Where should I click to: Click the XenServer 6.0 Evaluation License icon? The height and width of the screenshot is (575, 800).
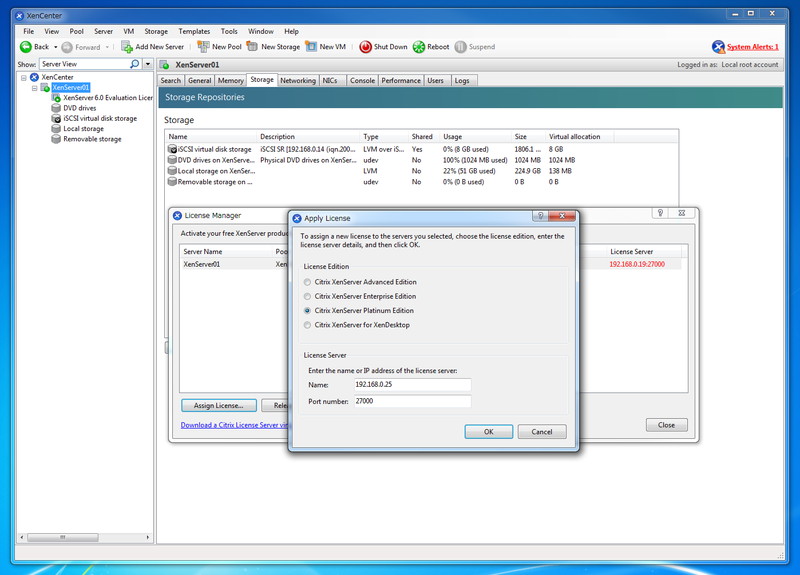[56, 97]
